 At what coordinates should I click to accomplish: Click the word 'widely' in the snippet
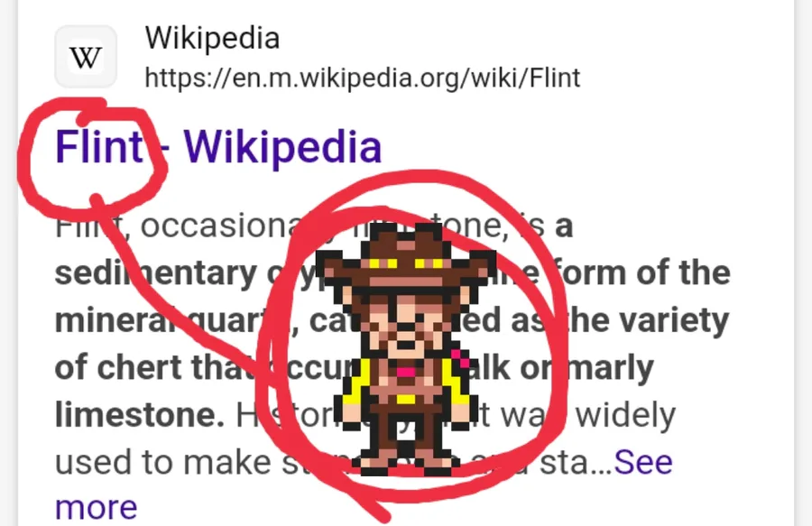click(x=625, y=416)
